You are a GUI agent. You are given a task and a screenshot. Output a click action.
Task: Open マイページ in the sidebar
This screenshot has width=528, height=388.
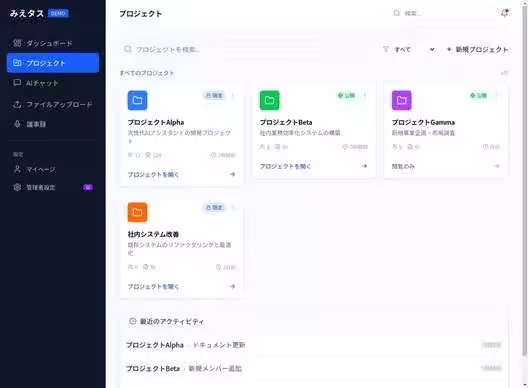pyautogui.click(x=53, y=169)
